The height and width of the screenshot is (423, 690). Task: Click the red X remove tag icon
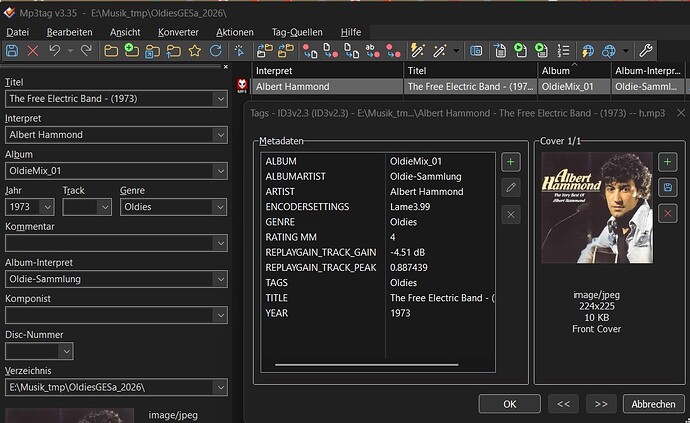33,51
